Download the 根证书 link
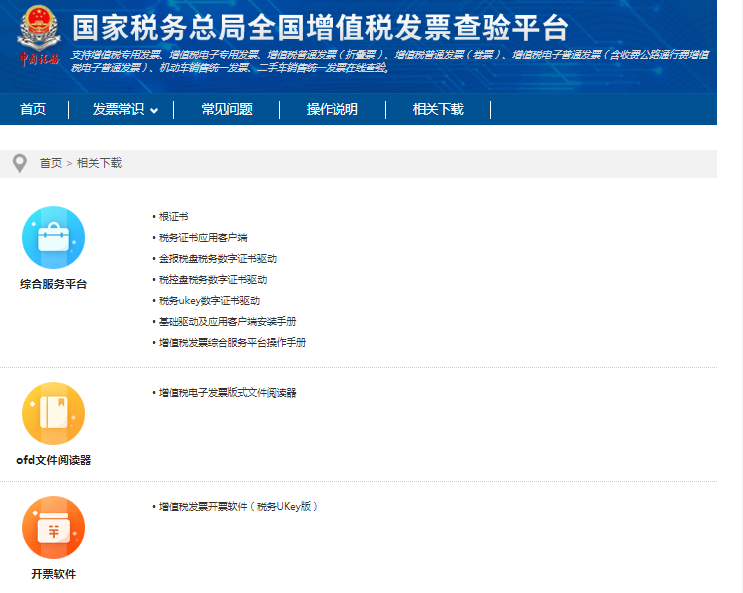 tap(173, 217)
